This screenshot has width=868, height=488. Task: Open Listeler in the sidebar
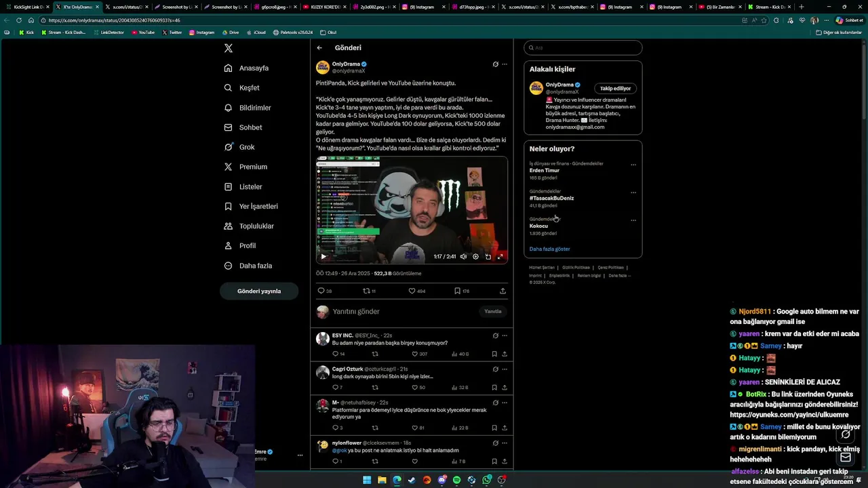click(243, 186)
